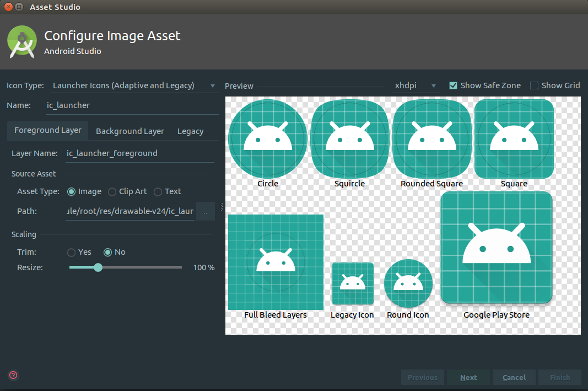Uncheck Show Safe Zone
Viewport: 588px width, 391px height.
point(453,85)
